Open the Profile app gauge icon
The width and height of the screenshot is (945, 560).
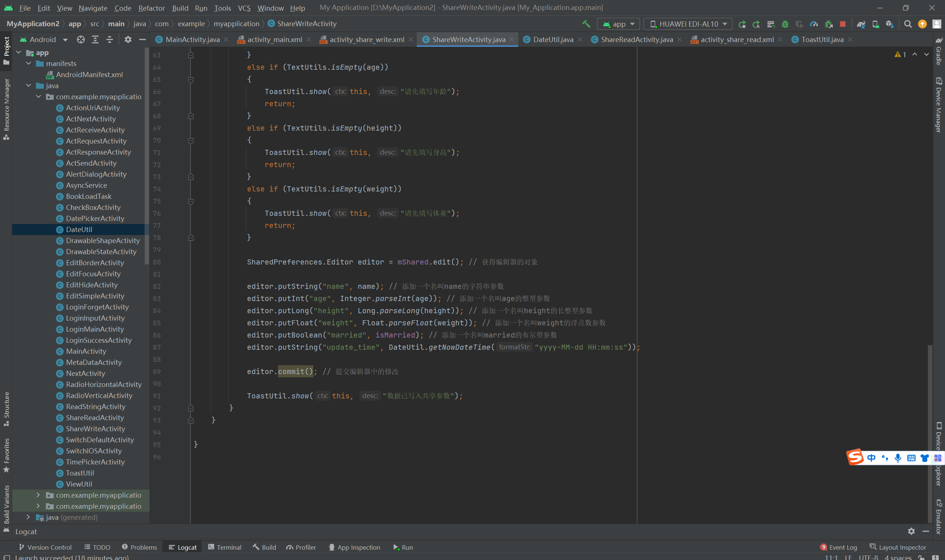tap(814, 24)
